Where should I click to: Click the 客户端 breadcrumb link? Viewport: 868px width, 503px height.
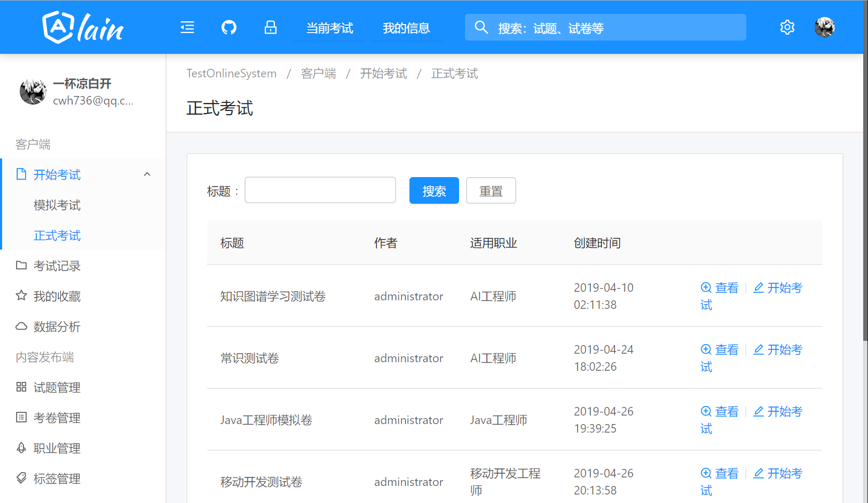(x=318, y=74)
